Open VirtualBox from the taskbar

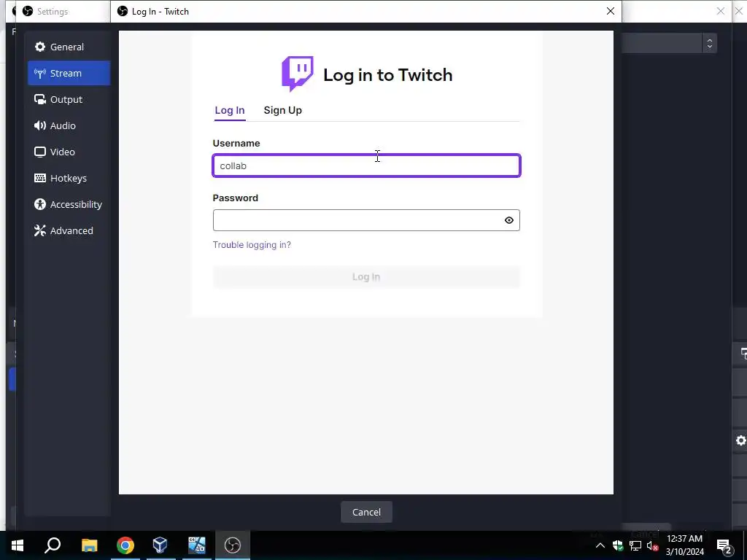[x=160, y=545]
